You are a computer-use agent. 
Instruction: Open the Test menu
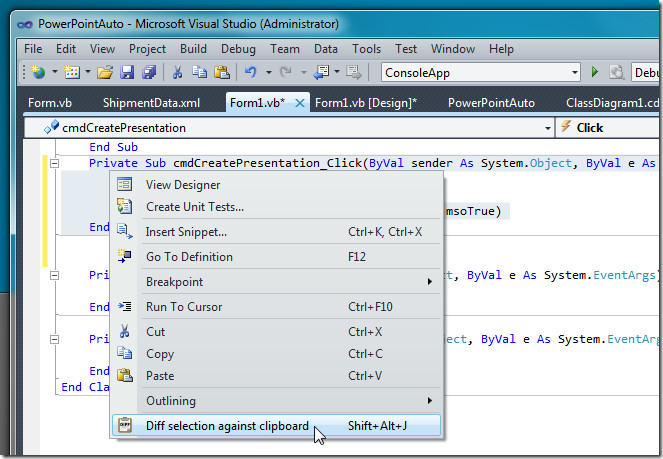406,49
